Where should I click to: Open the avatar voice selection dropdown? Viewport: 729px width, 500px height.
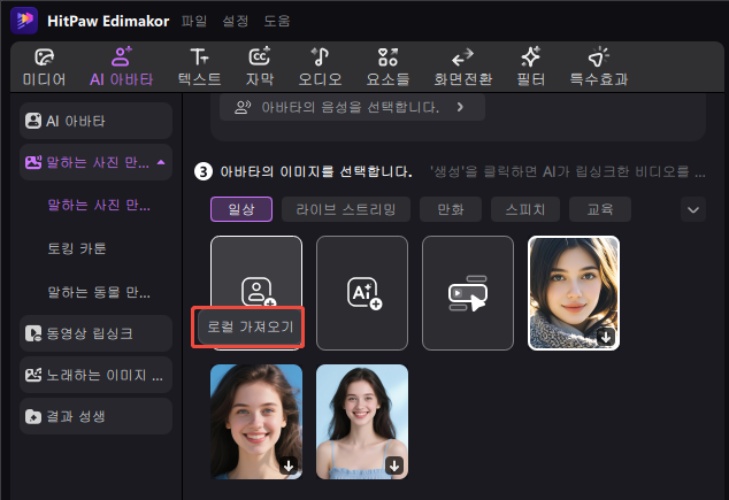pyautogui.click(x=352, y=107)
